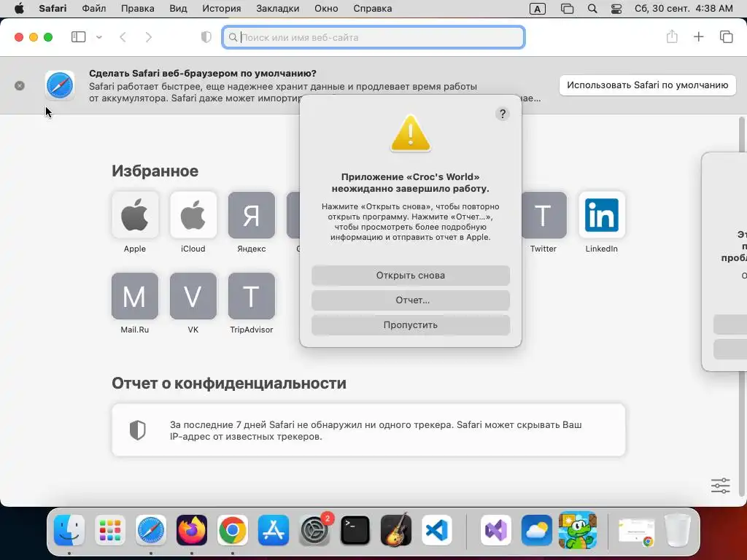Screen dimensions: 747x560
Task: Open App Store from the Dock
Action: pos(274,530)
